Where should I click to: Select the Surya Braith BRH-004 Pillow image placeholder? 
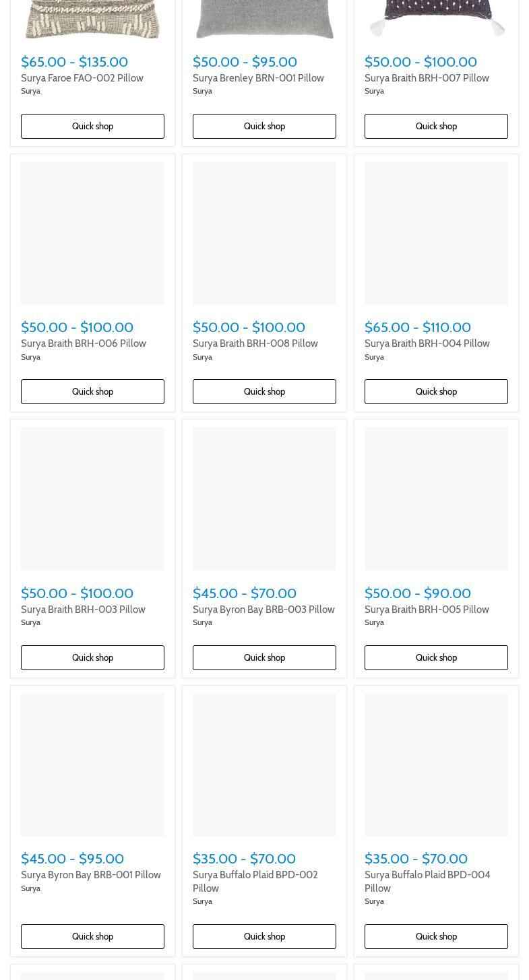(x=436, y=233)
